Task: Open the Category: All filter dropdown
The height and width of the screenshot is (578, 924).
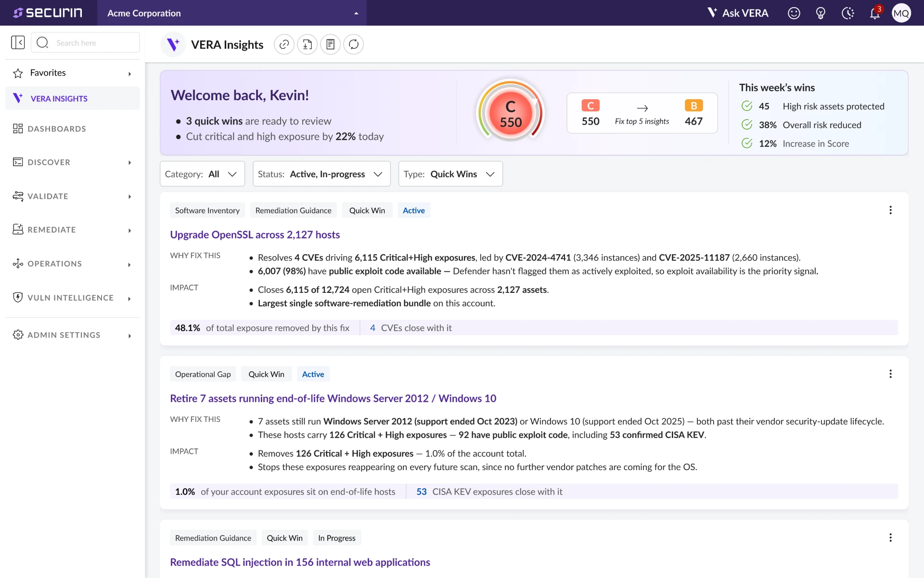Action: pos(202,174)
